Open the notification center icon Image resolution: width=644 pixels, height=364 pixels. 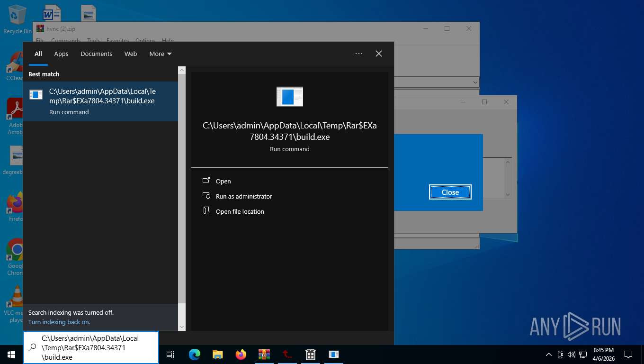click(x=628, y=355)
